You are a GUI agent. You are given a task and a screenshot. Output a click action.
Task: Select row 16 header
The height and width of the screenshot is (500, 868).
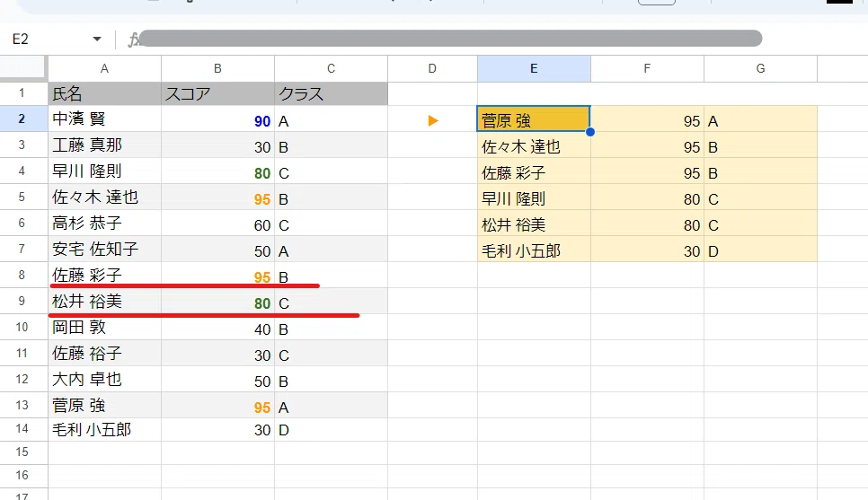tap(23, 475)
